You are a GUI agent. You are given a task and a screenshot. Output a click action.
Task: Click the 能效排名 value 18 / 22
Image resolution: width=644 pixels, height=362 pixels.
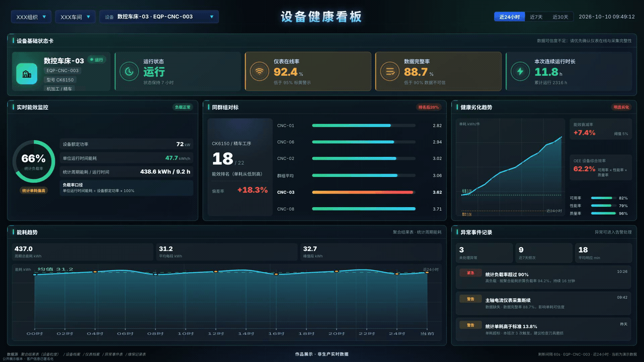pos(228,159)
